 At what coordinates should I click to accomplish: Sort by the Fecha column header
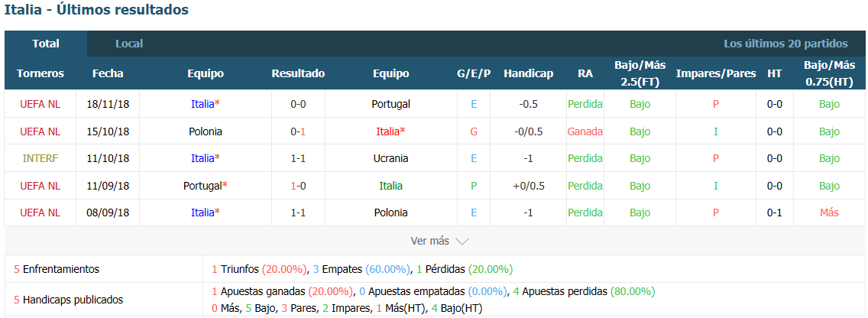[108, 73]
